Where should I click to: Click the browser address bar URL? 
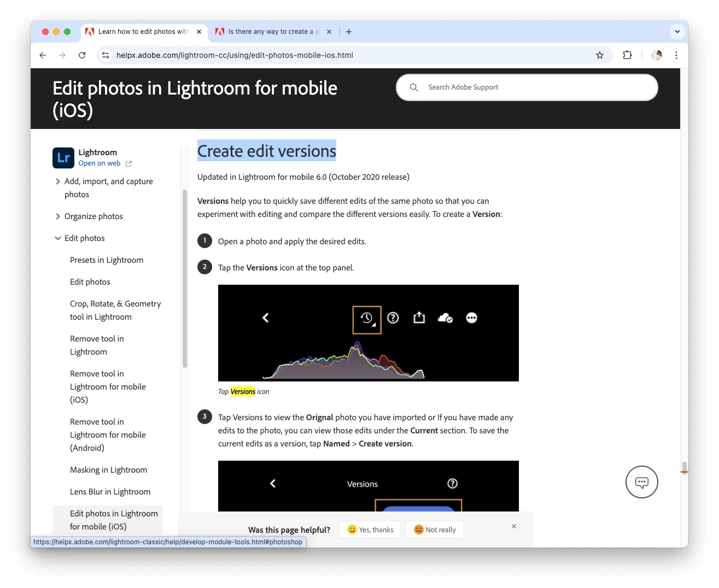(235, 55)
